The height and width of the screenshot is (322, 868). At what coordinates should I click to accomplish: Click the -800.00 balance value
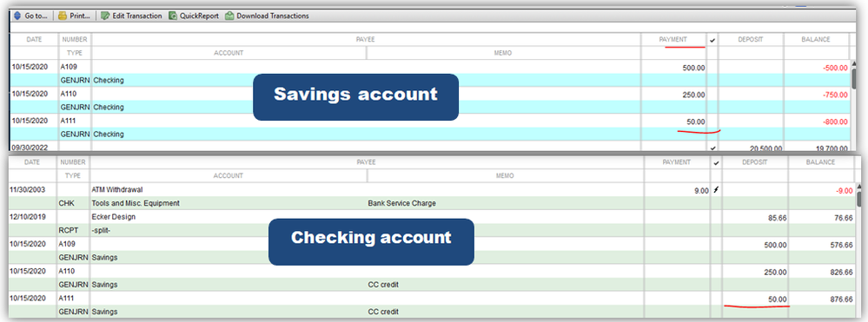[835, 122]
